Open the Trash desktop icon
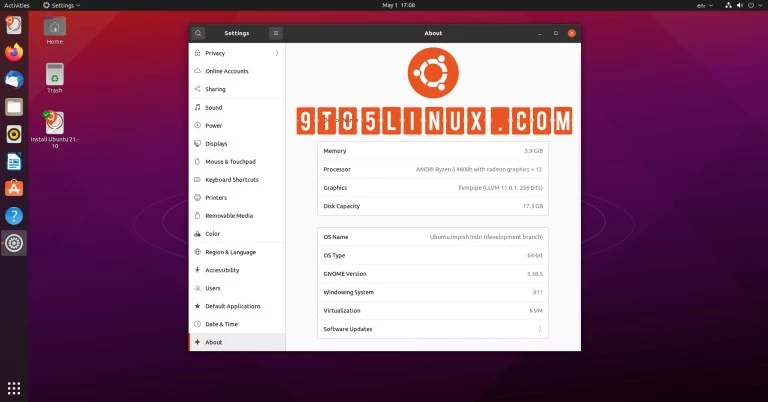The image size is (768, 402). click(x=54, y=76)
